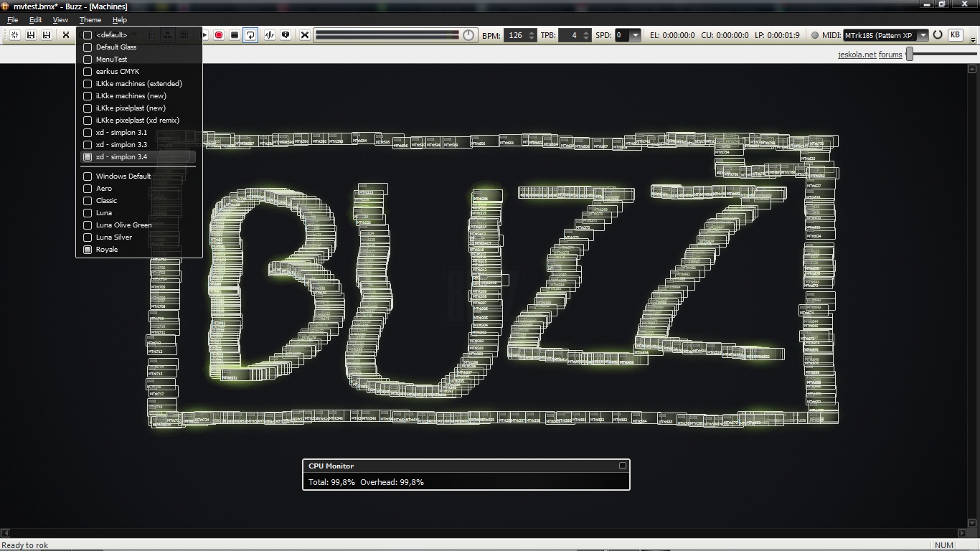Click the New file toolbar icon
The height and width of the screenshot is (551, 980).
pos(14,35)
